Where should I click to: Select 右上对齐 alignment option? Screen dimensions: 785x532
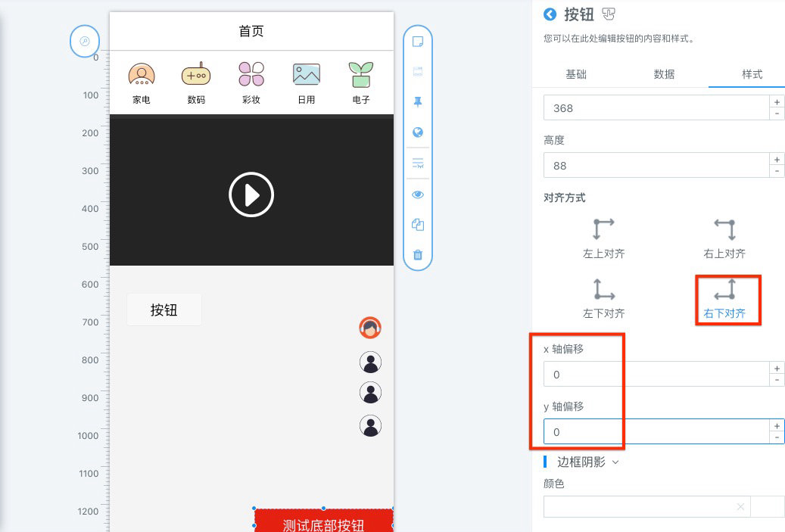point(724,238)
